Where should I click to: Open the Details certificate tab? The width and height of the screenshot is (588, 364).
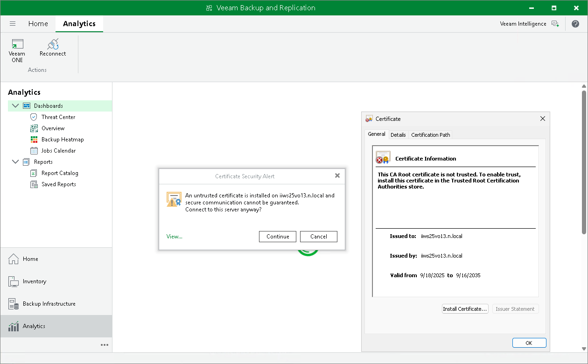coord(398,135)
